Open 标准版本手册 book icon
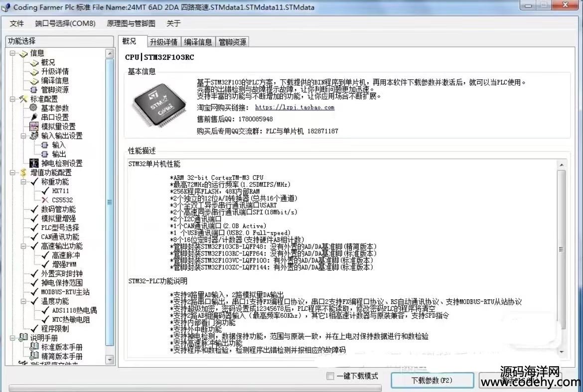583x392 pixels. [34, 347]
